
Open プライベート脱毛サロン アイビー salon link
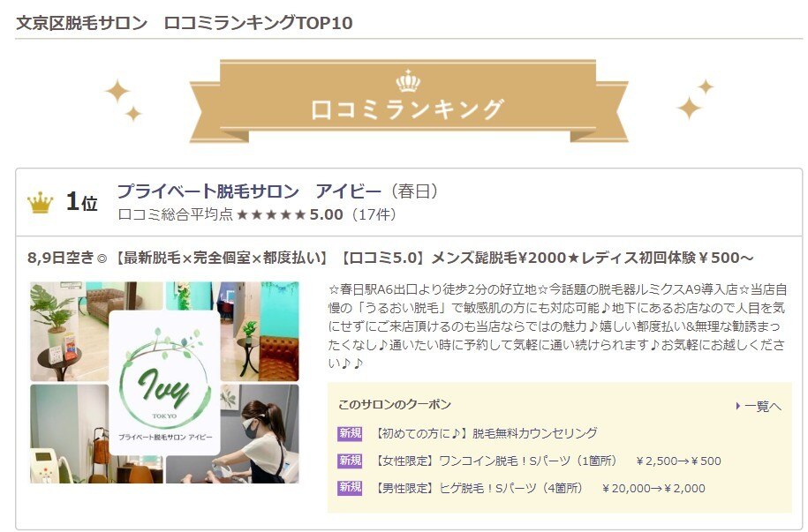[249, 191]
